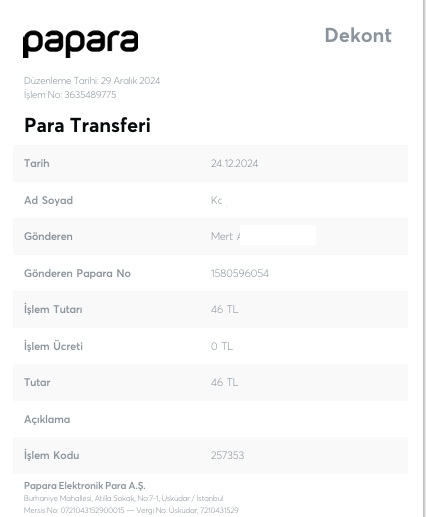This screenshot has height=517, width=426.
Task: Click the İşlem Tutarı value 46 TL
Action: pyautogui.click(x=224, y=309)
